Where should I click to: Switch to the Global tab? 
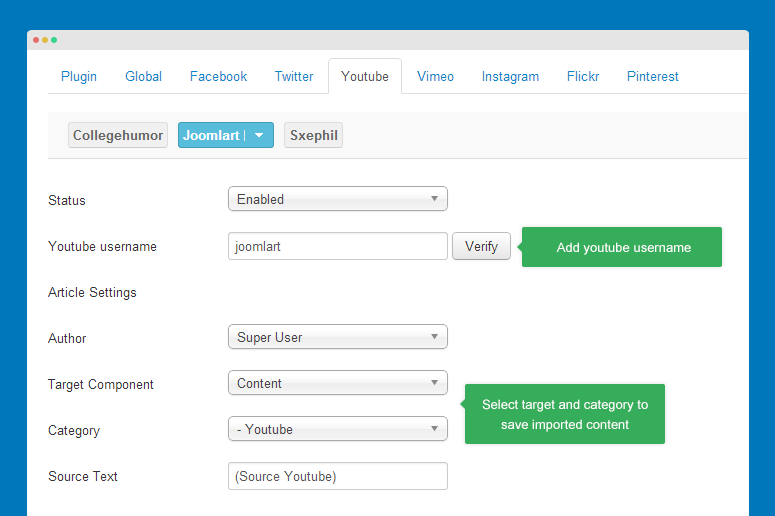click(x=143, y=77)
